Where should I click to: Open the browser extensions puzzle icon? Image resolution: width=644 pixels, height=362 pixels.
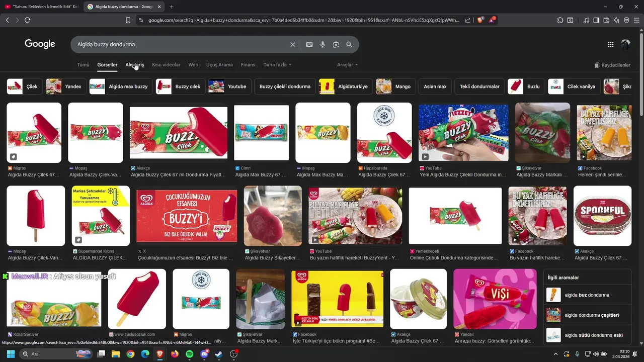pyautogui.click(x=560, y=20)
